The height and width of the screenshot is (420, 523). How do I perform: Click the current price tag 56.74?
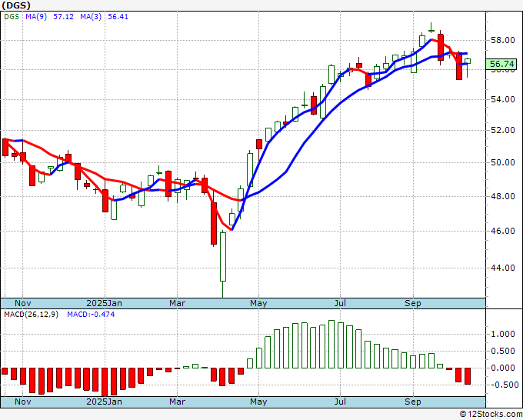[x=501, y=64]
